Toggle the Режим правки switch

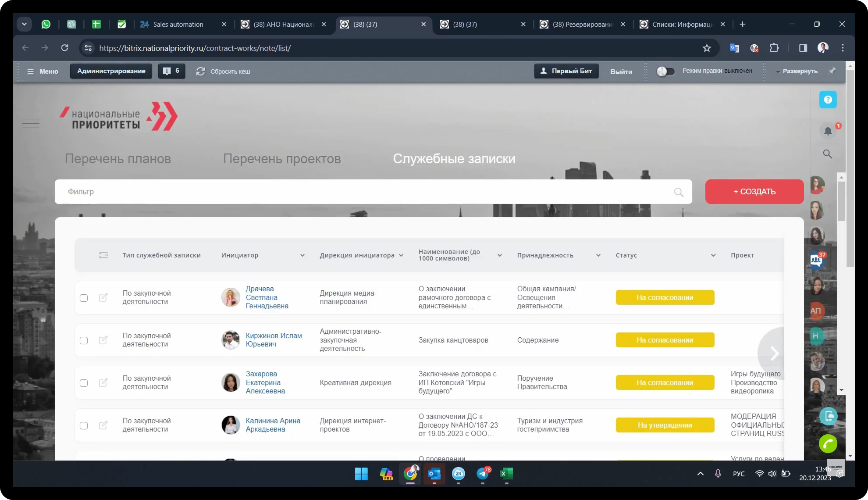(x=665, y=71)
